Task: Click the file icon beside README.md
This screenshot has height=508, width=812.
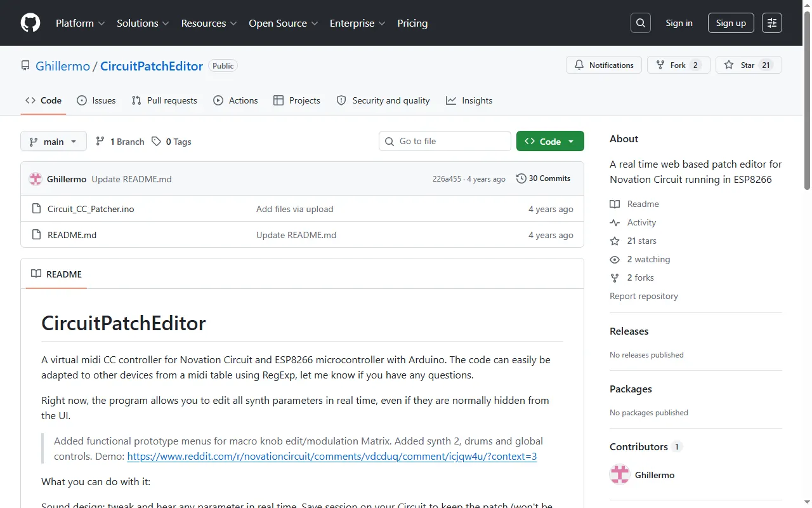Action: pyautogui.click(x=36, y=235)
